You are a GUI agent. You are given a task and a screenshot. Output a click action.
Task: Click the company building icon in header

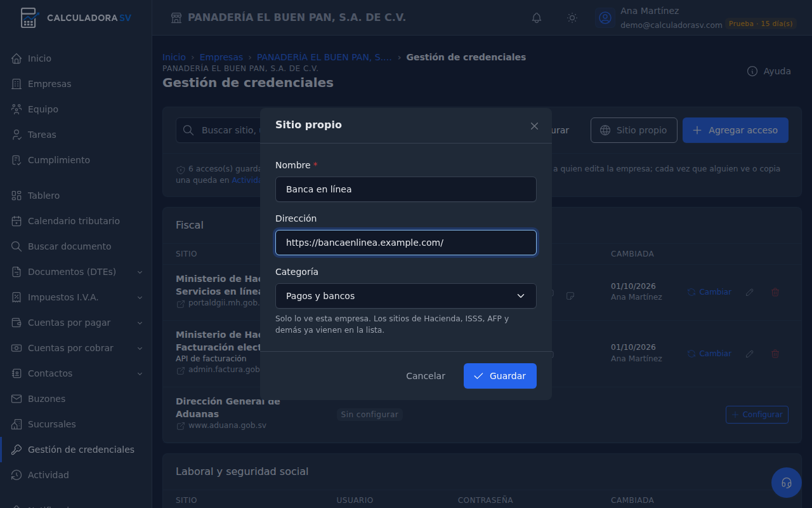coord(176,18)
